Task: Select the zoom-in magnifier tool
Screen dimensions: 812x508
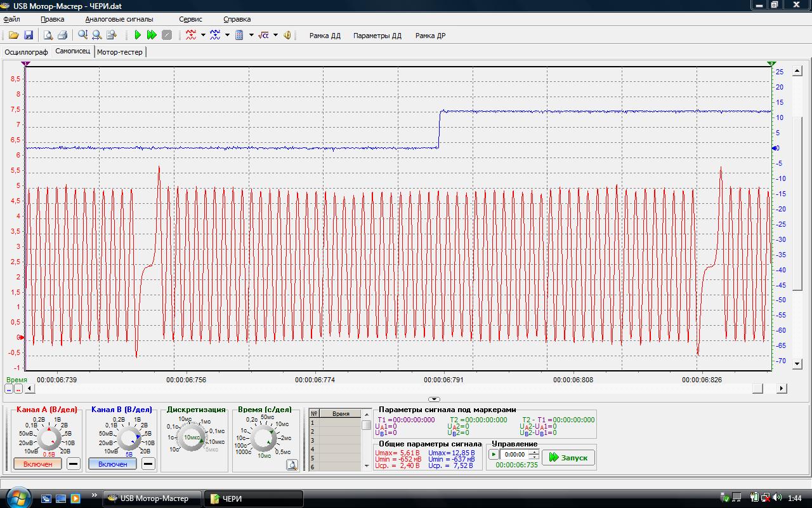Action: pyautogui.click(x=82, y=36)
